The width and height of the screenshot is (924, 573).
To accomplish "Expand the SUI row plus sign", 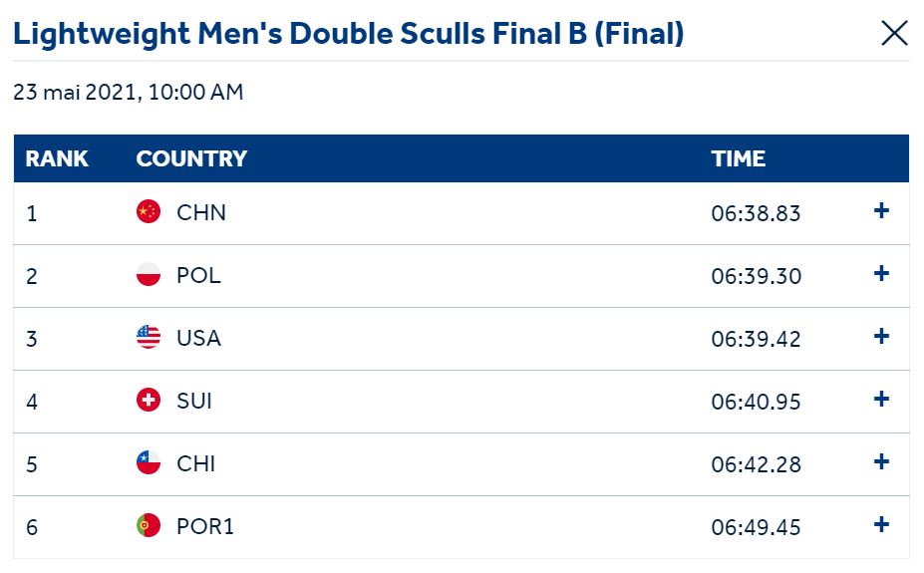I will [881, 400].
